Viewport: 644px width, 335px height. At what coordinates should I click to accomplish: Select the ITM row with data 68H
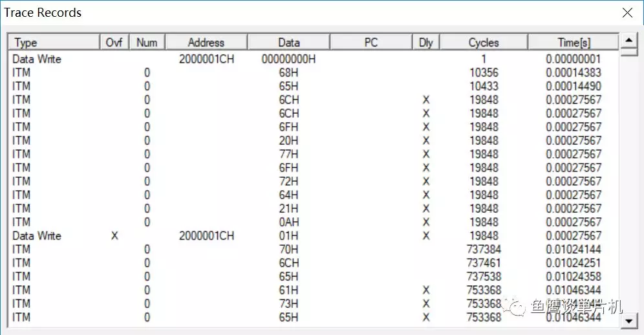click(313, 72)
